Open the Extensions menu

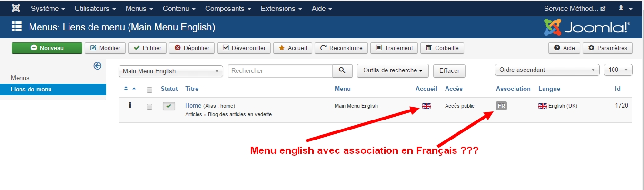click(281, 9)
